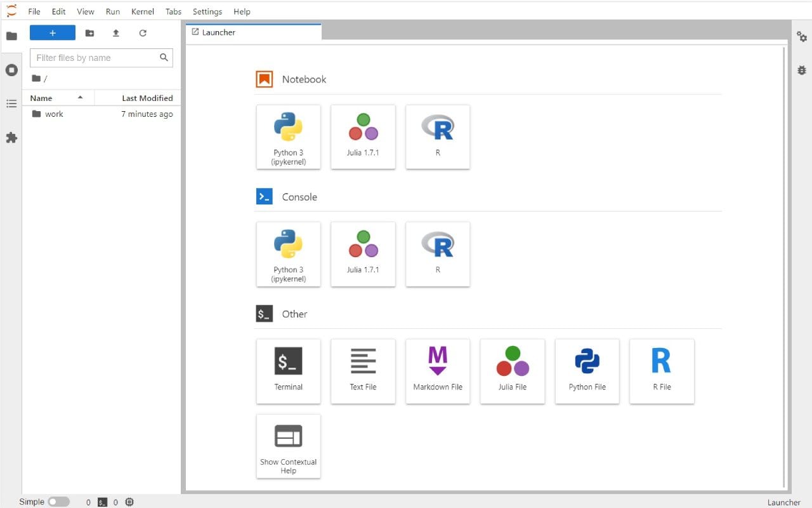Launch a Python 3 notebook
This screenshot has height=508, width=812.
click(x=289, y=137)
